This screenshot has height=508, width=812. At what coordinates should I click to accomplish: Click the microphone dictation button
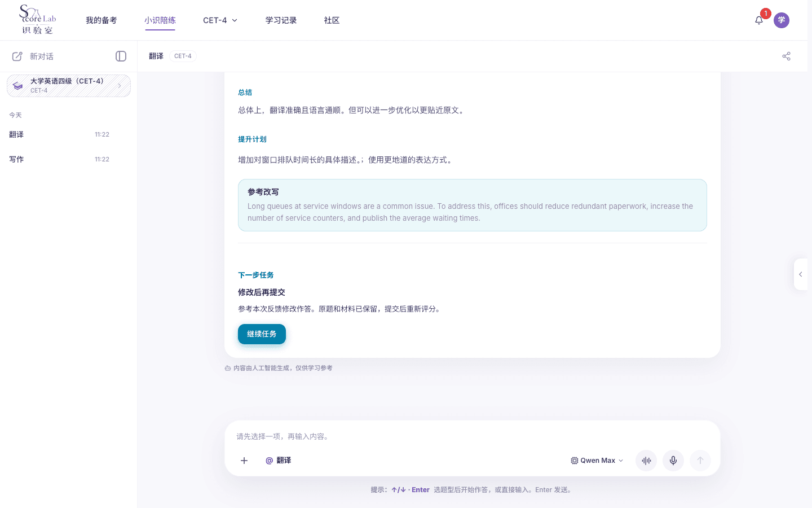[673, 461]
